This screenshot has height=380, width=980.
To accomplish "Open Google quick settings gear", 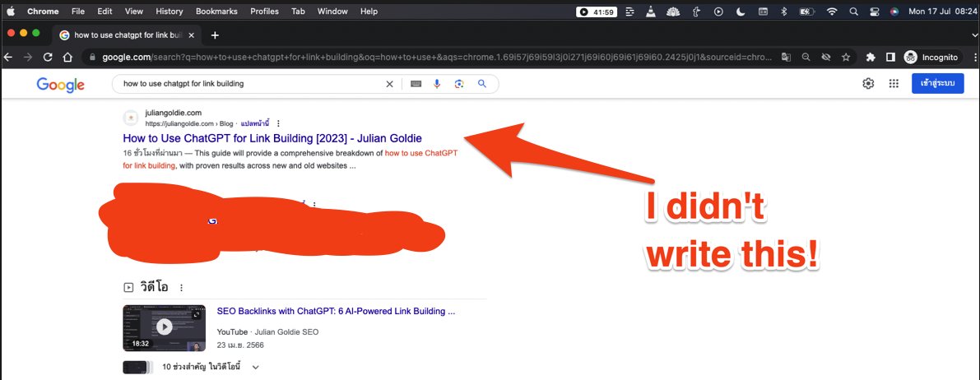I will [868, 84].
